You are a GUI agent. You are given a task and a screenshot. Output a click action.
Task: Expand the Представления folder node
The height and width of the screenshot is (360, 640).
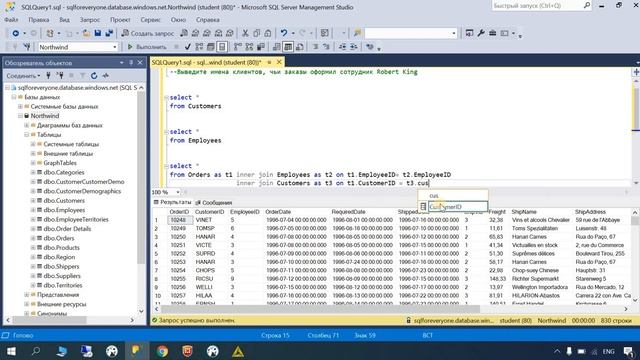(27, 295)
